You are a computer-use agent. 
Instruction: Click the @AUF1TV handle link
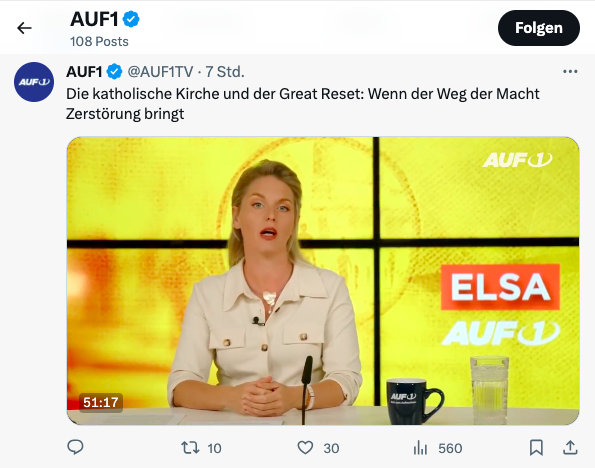(x=160, y=71)
